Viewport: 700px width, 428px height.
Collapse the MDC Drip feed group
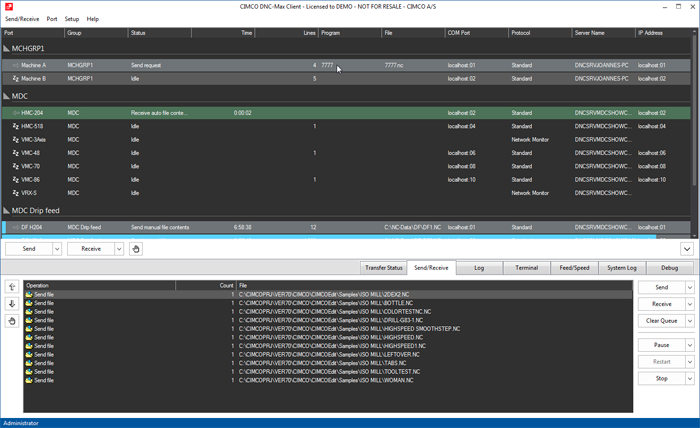[x=7, y=210]
